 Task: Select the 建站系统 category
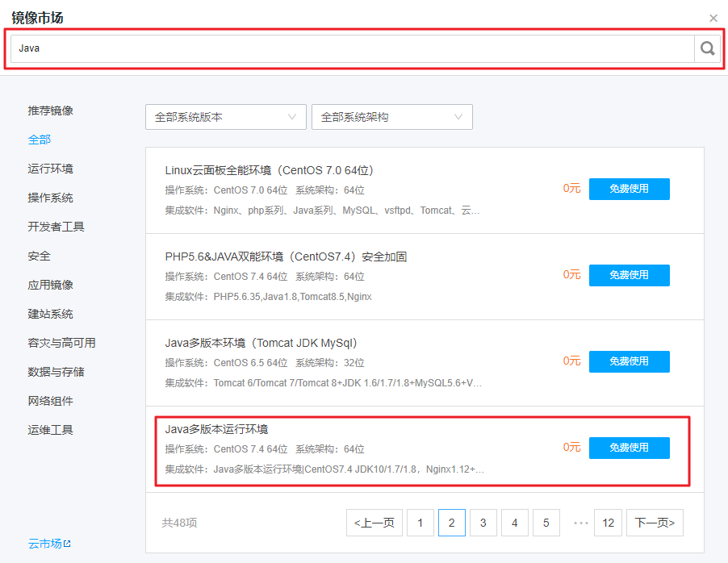point(50,314)
